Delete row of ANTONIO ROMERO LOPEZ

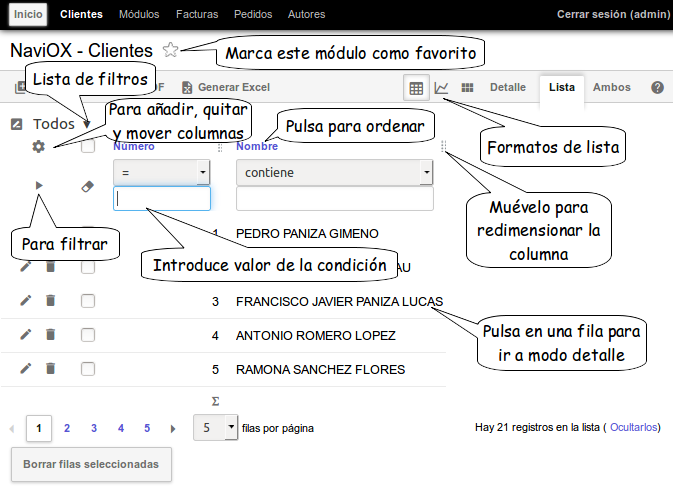(x=51, y=334)
